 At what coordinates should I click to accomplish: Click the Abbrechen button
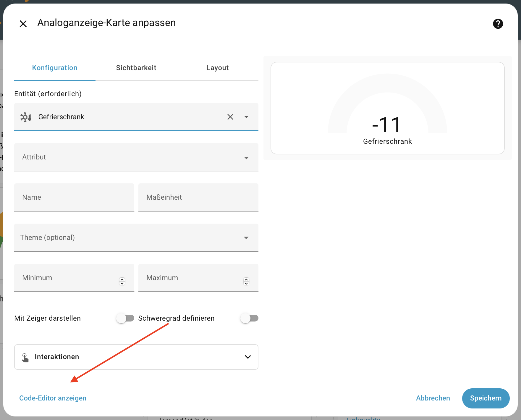pos(433,398)
